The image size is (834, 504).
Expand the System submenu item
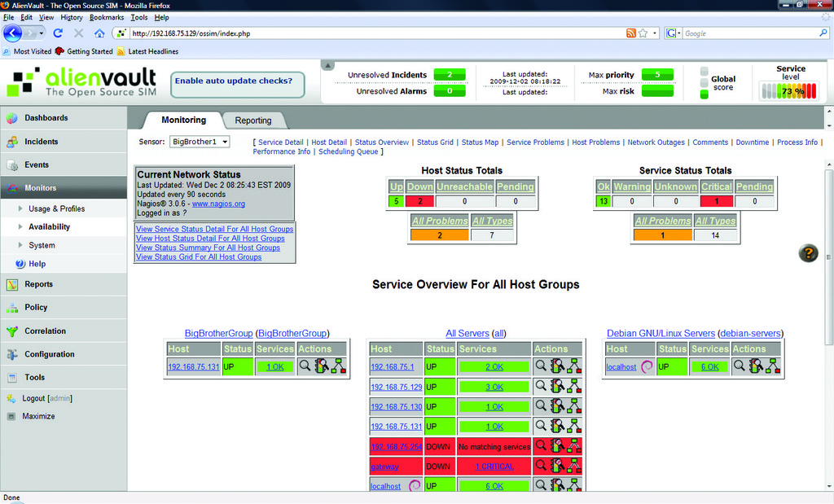pyautogui.click(x=42, y=245)
